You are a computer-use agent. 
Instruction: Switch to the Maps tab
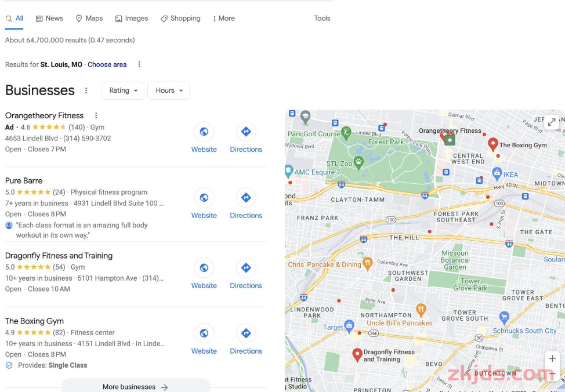tap(89, 19)
